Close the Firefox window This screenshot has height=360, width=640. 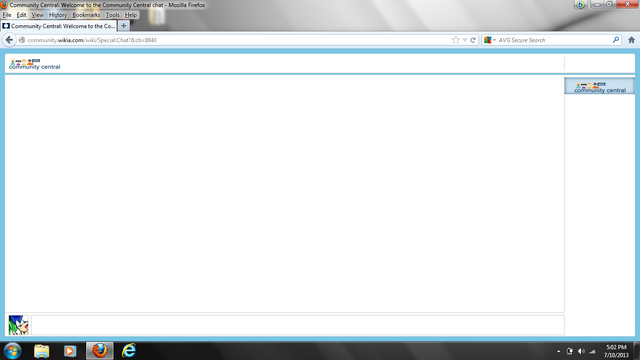tap(628, 4)
